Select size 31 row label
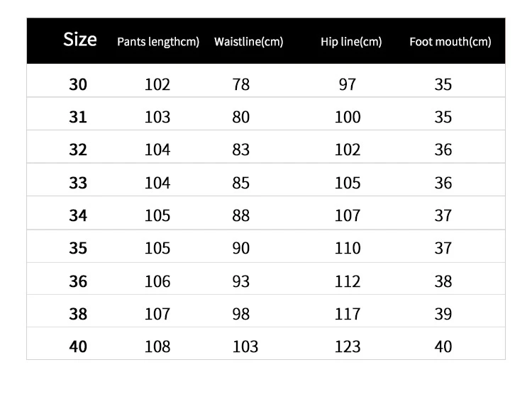The height and width of the screenshot is (406, 532). [78, 117]
